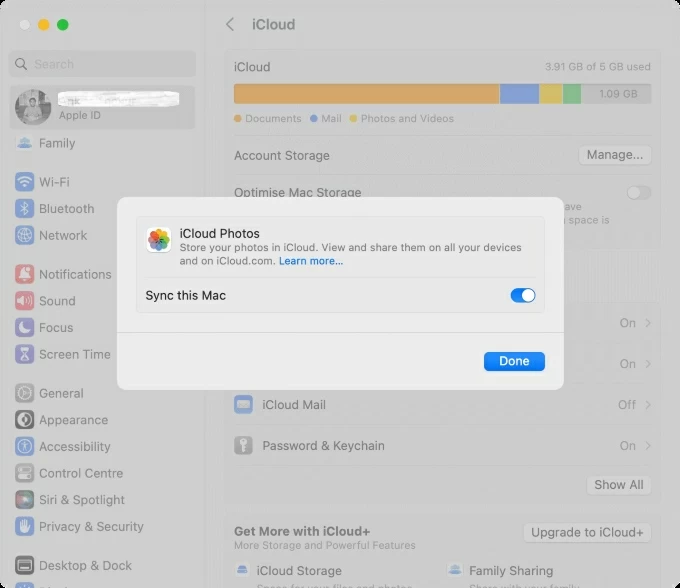680x588 pixels.
Task: Toggle the Optimise Mac Storage switch
Action: 638,193
